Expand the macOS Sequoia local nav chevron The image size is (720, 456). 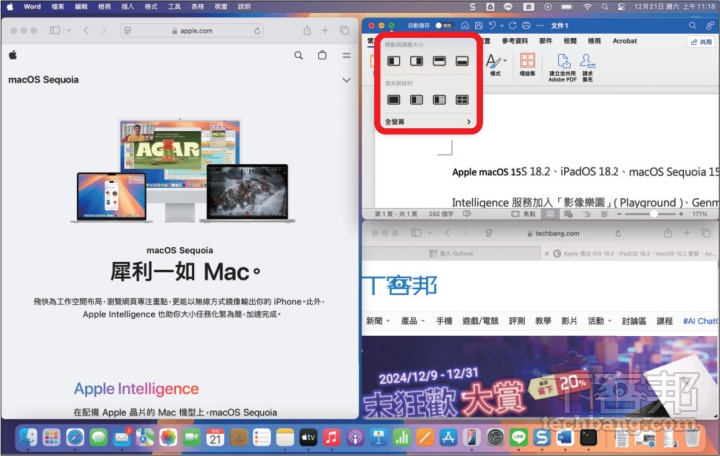[x=346, y=80]
